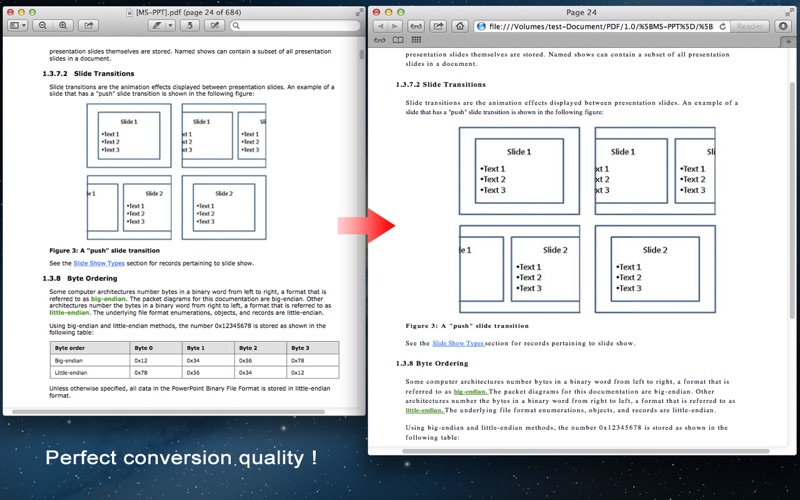
Task: Show Top Sites grid in Safari
Action: [x=416, y=40]
